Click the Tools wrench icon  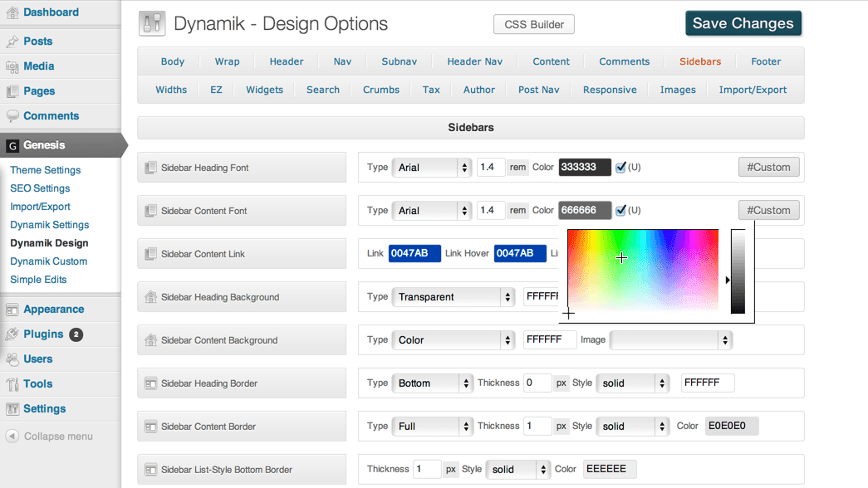tap(12, 384)
